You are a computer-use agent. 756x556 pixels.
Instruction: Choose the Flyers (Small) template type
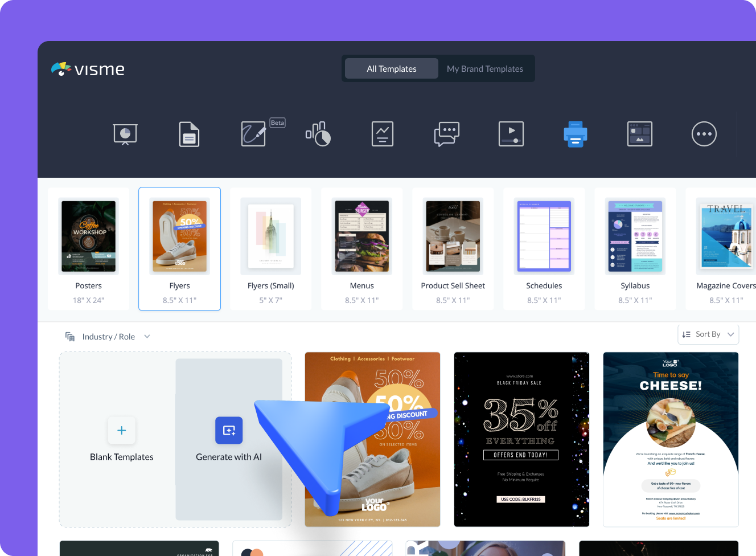271,249
